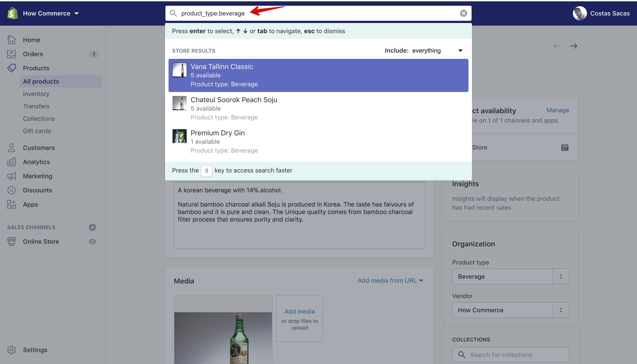
Task: Go to Customers section
Action: tap(39, 148)
